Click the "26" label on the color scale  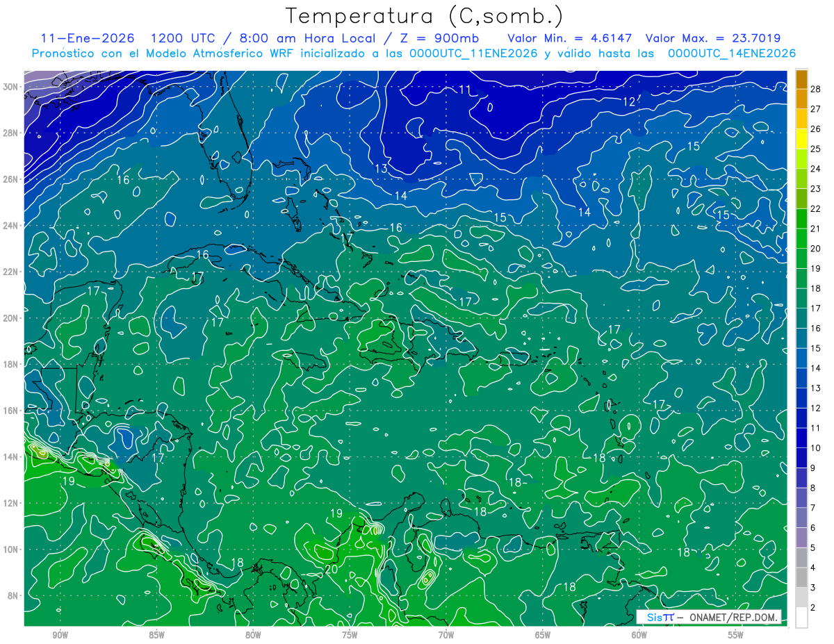click(817, 129)
